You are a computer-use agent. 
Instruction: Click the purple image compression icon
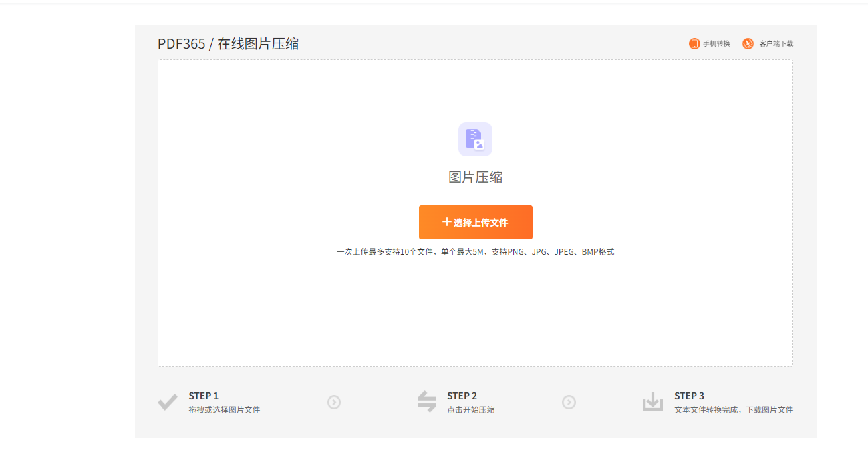point(475,139)
